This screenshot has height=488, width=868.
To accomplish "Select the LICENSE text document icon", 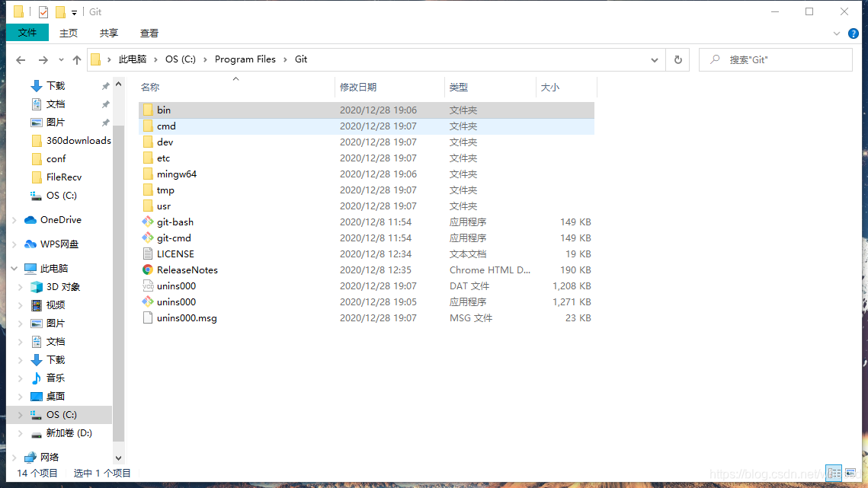I will coord(148,254).
